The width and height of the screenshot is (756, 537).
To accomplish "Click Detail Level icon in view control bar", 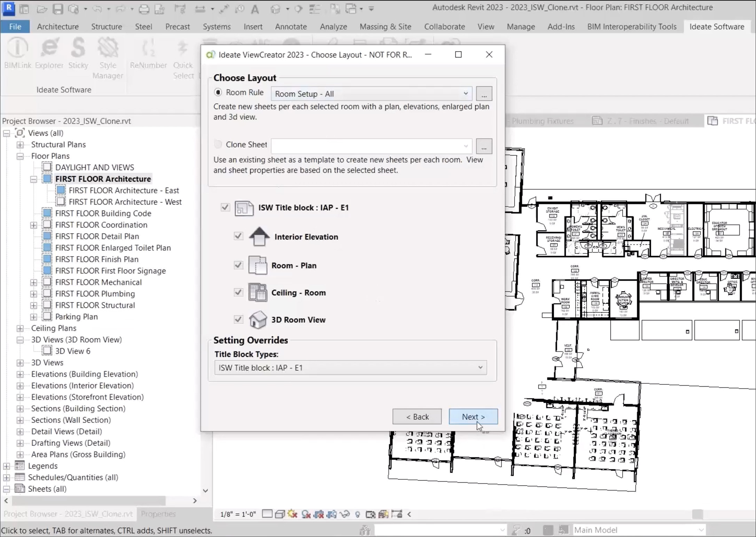I will point(267,514).
